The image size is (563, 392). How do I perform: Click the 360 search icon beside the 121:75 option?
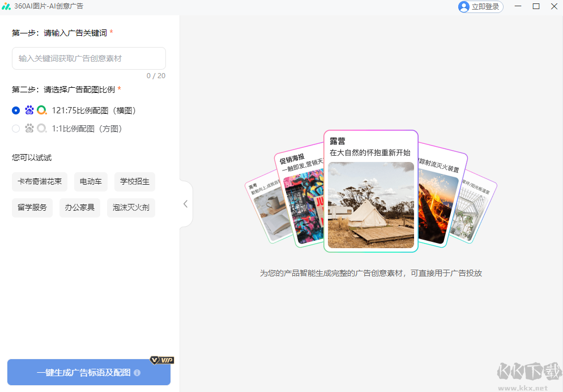point(41,110)
